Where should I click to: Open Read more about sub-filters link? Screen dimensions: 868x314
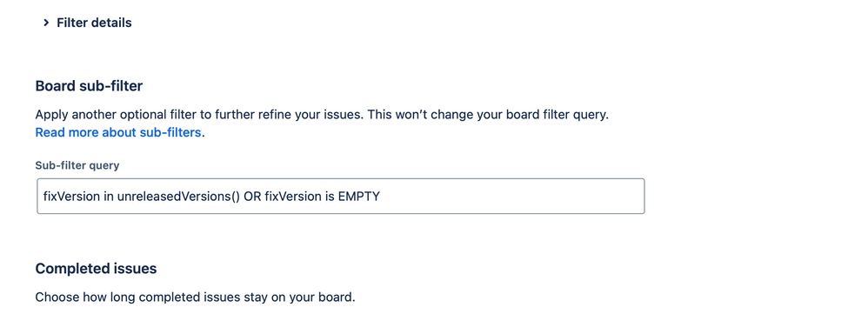pos(118,133)
